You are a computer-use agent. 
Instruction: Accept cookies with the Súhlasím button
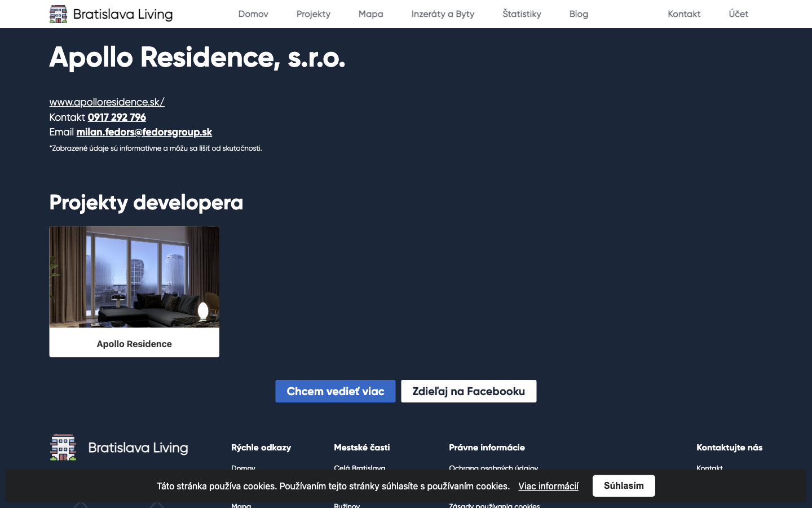(x=624, y=485)
